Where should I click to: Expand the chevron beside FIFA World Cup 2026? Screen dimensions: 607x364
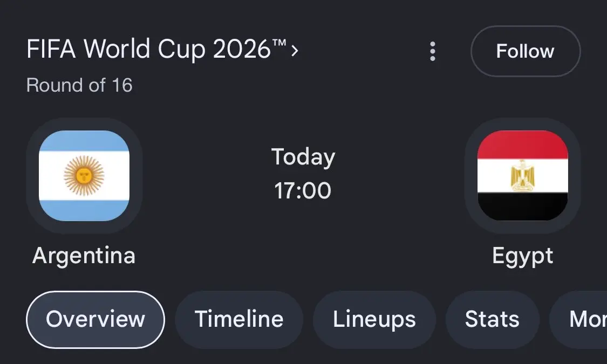[x=295, y=50]
